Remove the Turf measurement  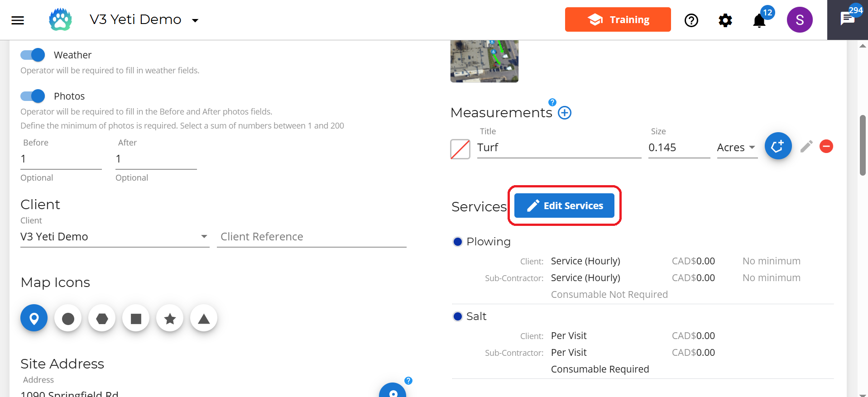point(826,146)
